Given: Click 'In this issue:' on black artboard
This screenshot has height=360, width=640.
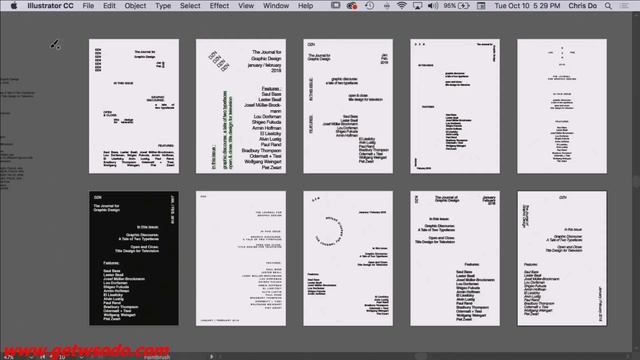Looking at the screenshot, I should (147, 227).
